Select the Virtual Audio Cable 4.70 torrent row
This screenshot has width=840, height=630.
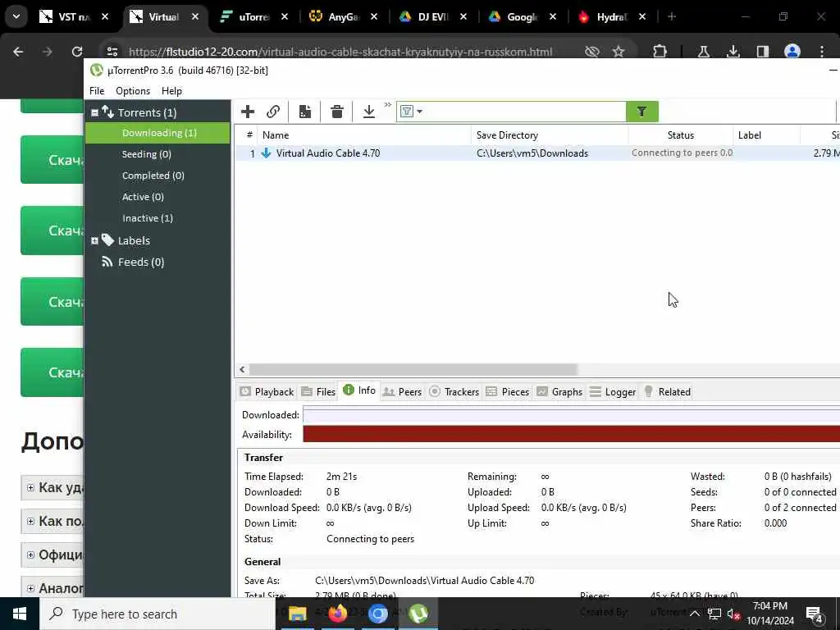coord(537,153)
